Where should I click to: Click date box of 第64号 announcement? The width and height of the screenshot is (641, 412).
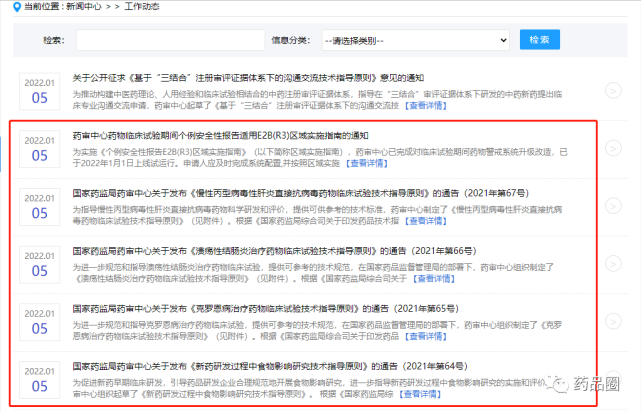40,380
